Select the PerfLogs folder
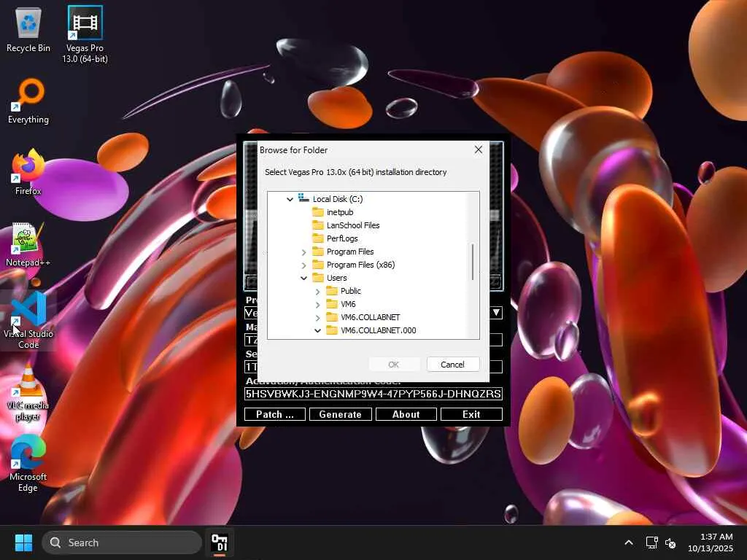Screen dimensions: 747x560 [342, 238]
